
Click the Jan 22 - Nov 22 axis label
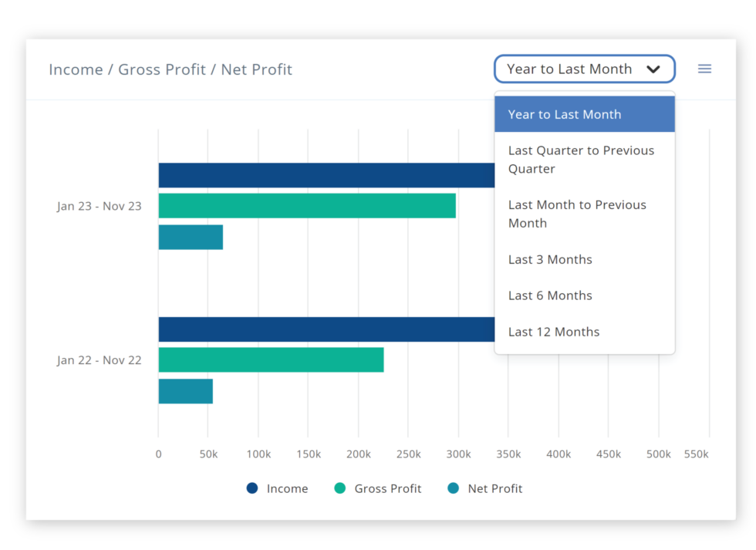coord(100,359)
